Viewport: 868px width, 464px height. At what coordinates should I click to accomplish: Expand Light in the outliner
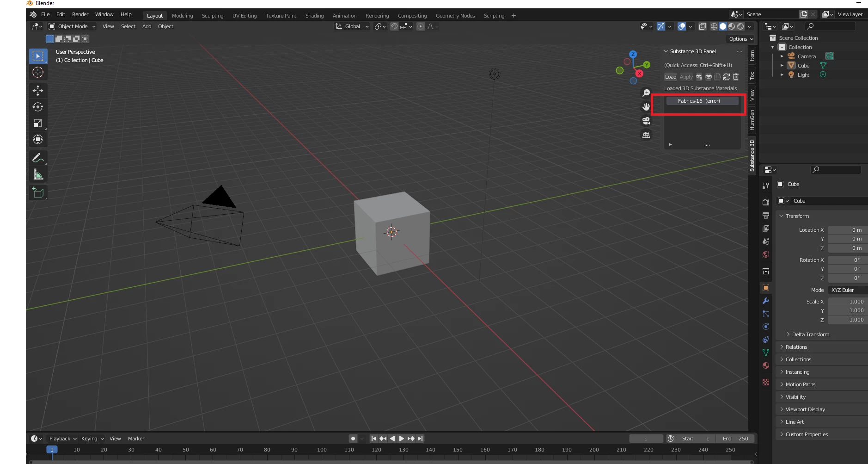point(782,75)
